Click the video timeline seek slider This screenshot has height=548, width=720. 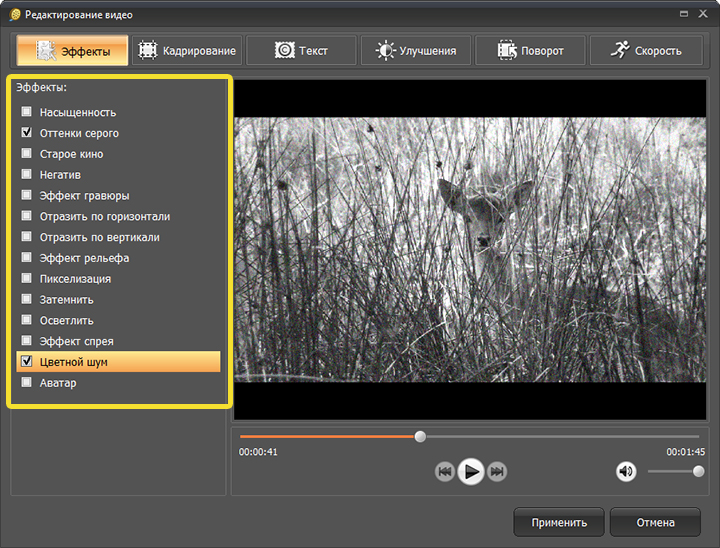pyautogui.click(x=420, y=436)
